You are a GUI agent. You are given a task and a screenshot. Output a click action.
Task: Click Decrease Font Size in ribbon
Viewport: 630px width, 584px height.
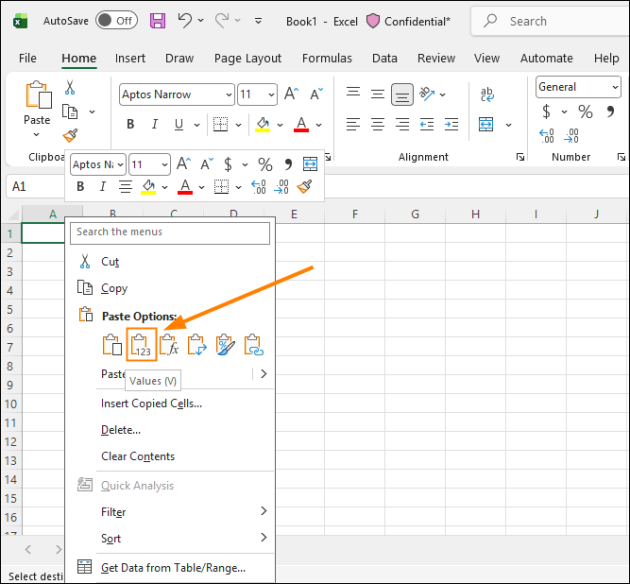pos(316,94)
